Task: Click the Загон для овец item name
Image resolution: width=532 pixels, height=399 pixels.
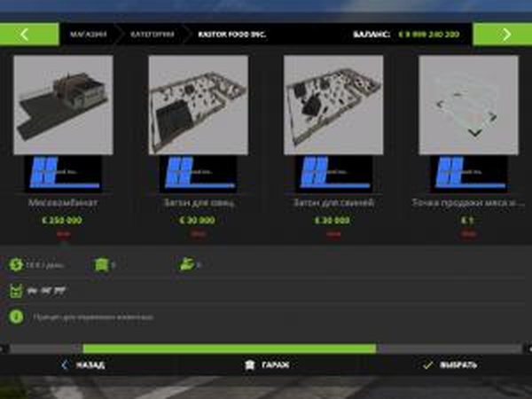Action: click(199, 202)
